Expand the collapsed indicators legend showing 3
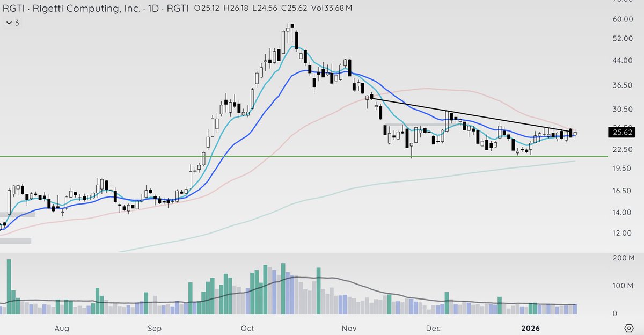The image size is (644, 335). [x=12, y=23]
